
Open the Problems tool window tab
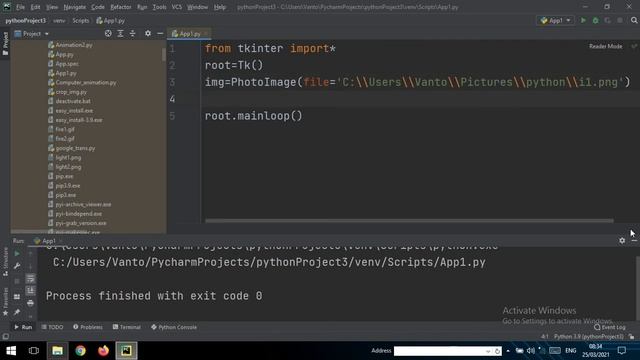point(88,327)
